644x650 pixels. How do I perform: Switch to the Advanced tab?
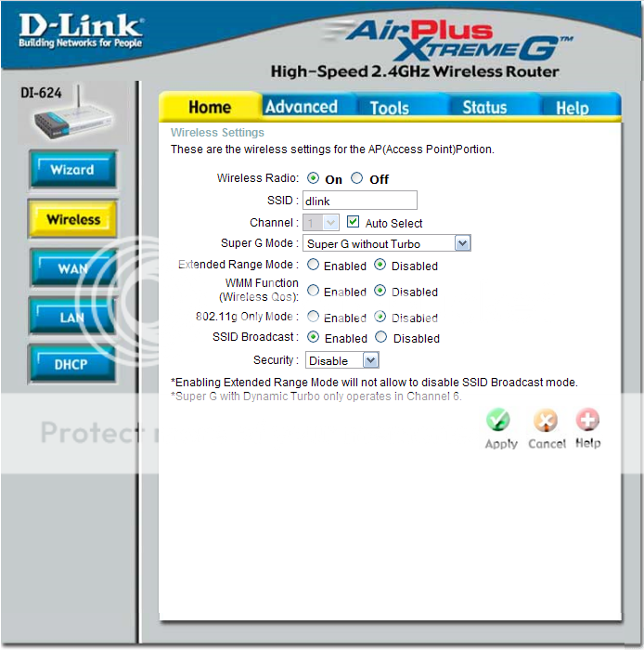[x=302, y=107]
